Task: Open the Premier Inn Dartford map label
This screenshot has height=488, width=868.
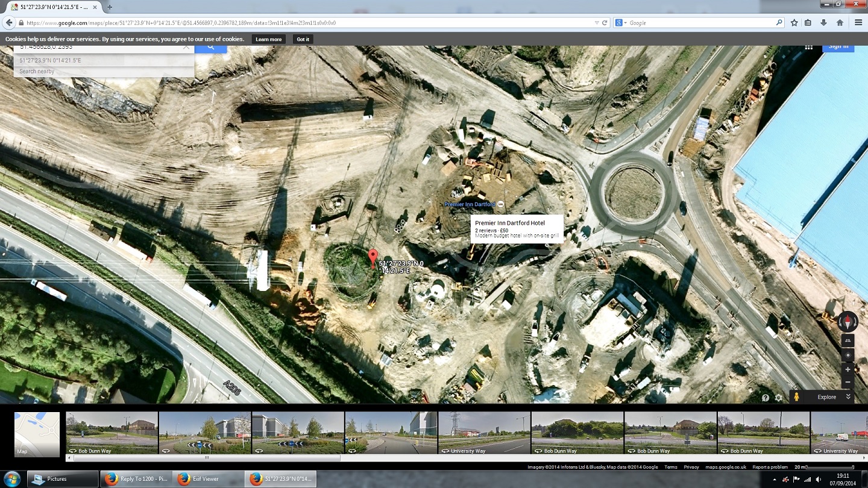Action: pos(470,204)
